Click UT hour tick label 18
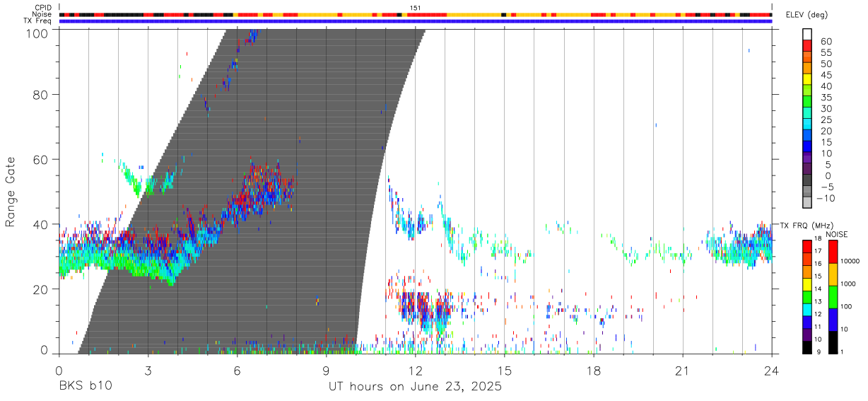 (594, 370)
